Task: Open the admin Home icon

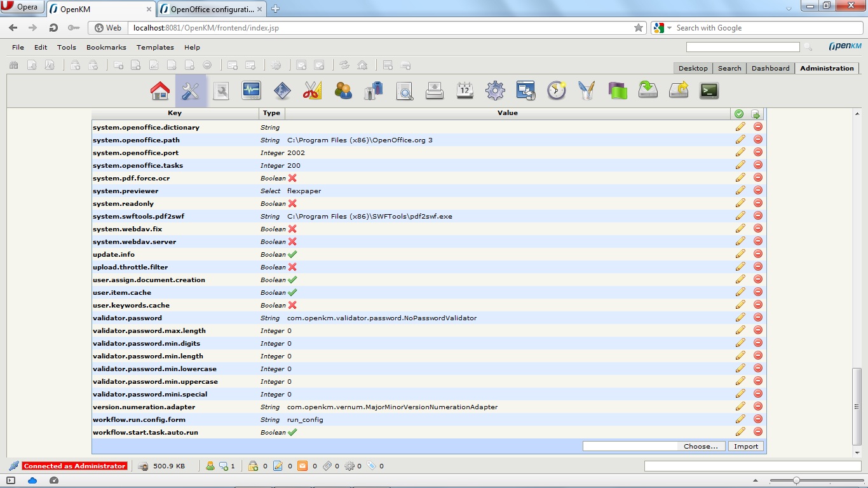Action: coord(160,91)
